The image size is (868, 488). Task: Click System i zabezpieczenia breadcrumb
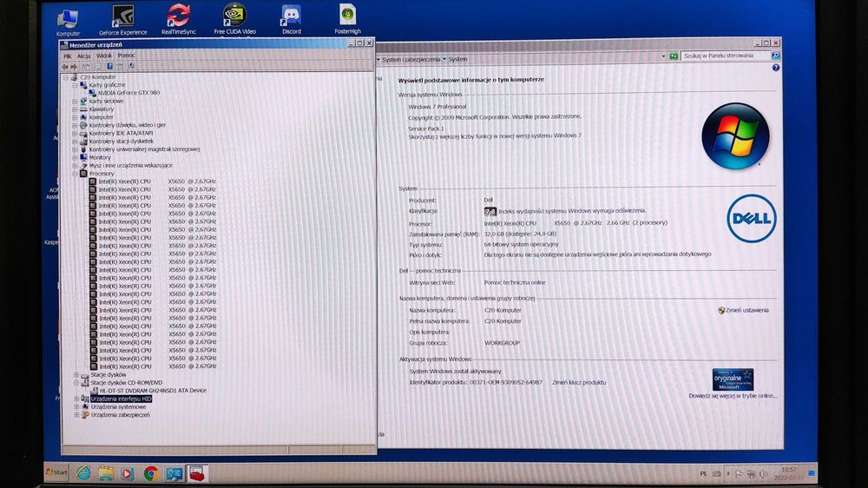[x=411, y=60]
